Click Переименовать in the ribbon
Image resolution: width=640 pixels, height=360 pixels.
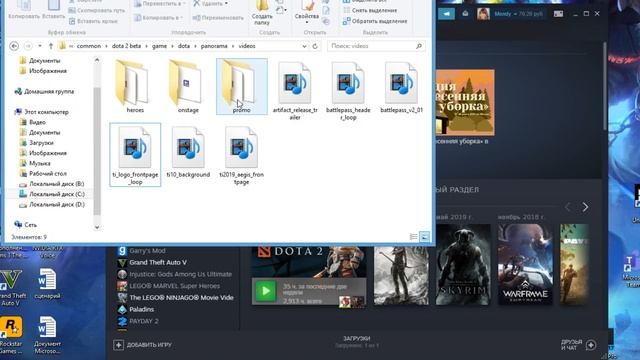[x=219, y=18]
